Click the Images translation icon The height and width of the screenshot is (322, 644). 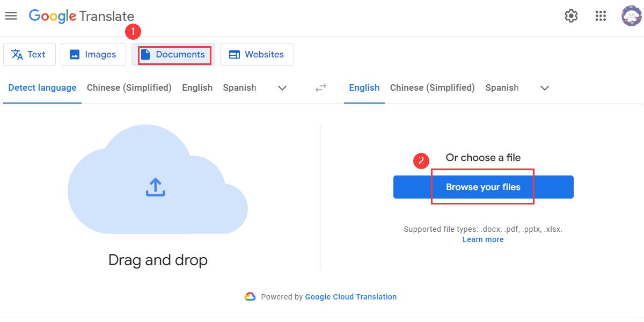pyautogui.click(x=74, y=54)
